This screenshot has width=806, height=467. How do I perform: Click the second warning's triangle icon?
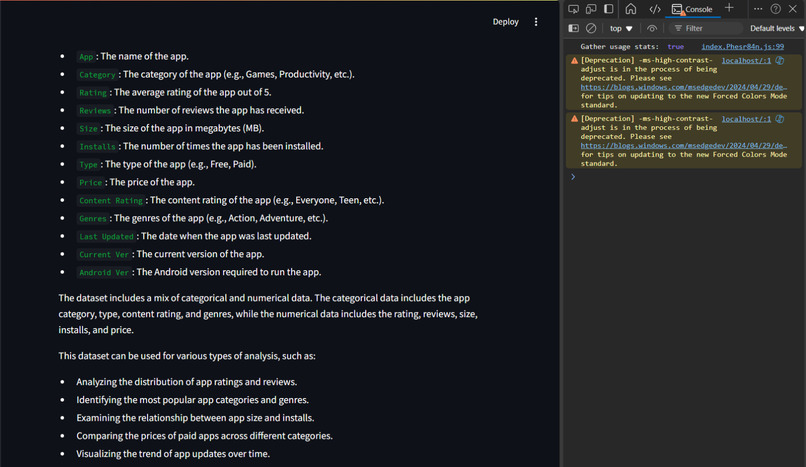574,119
